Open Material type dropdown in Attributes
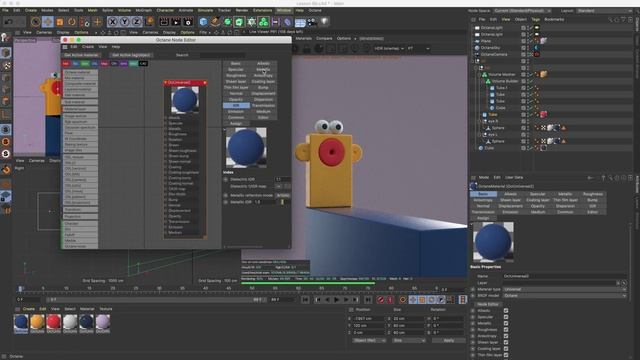This screenshot has height=360, width=640. (564, 289)
